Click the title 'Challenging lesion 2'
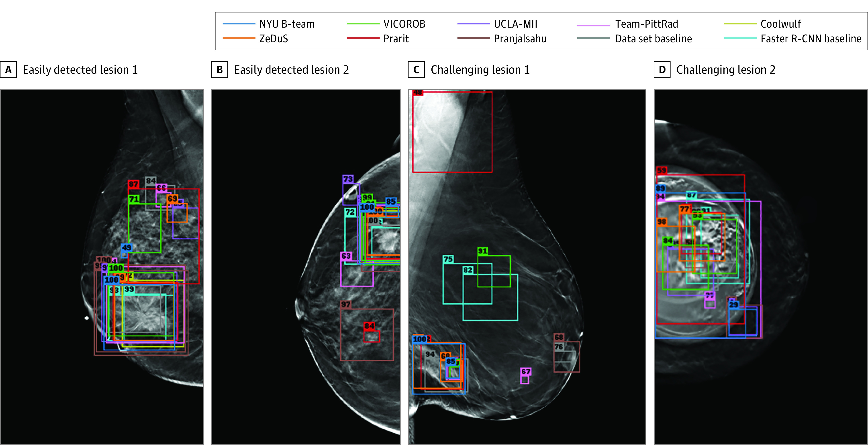868x445 pixels. click(726, 70)
